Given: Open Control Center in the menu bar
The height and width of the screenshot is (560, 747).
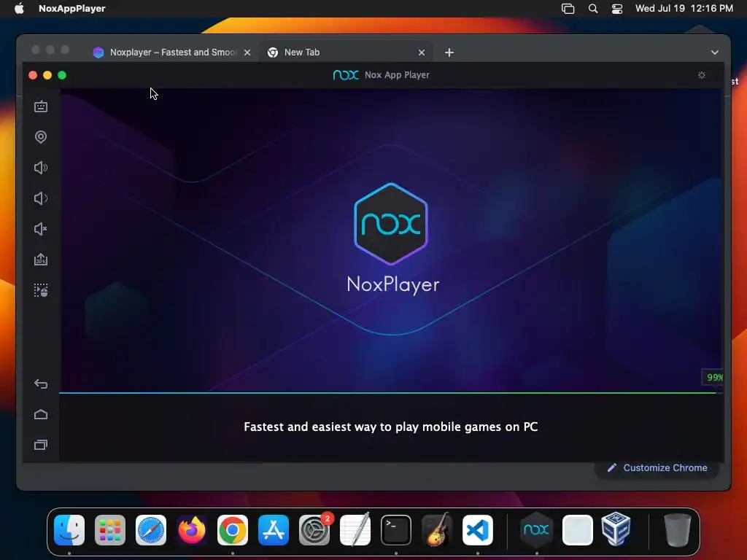Looking at the screenshot, I should pyautogui.click(x=617, y=8).
